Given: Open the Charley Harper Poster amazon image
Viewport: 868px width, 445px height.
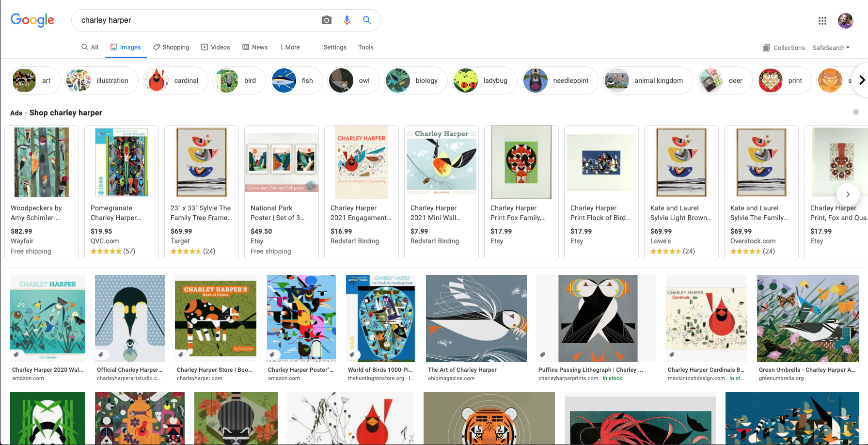Looking at the screenshot, I should (301, 318).
